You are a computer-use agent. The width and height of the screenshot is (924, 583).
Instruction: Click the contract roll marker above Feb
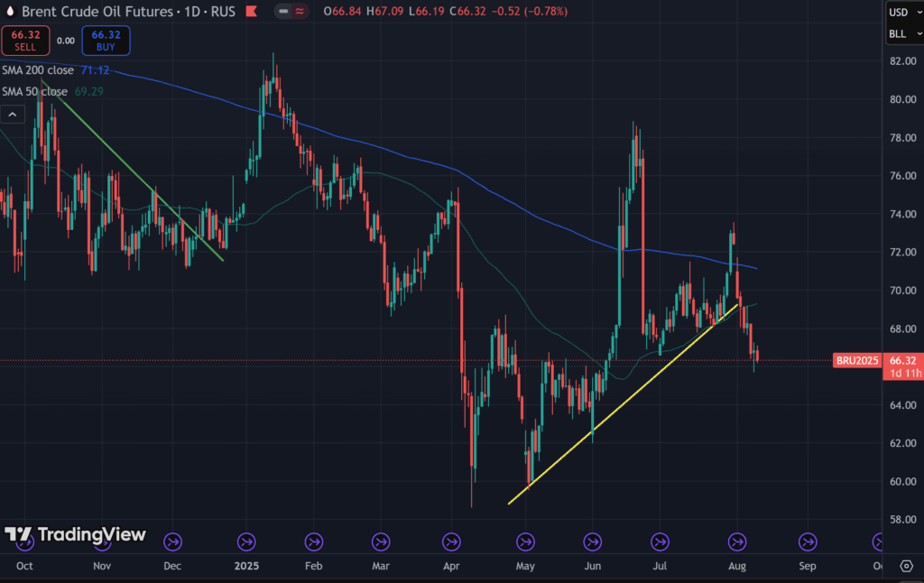pos(314,541)
